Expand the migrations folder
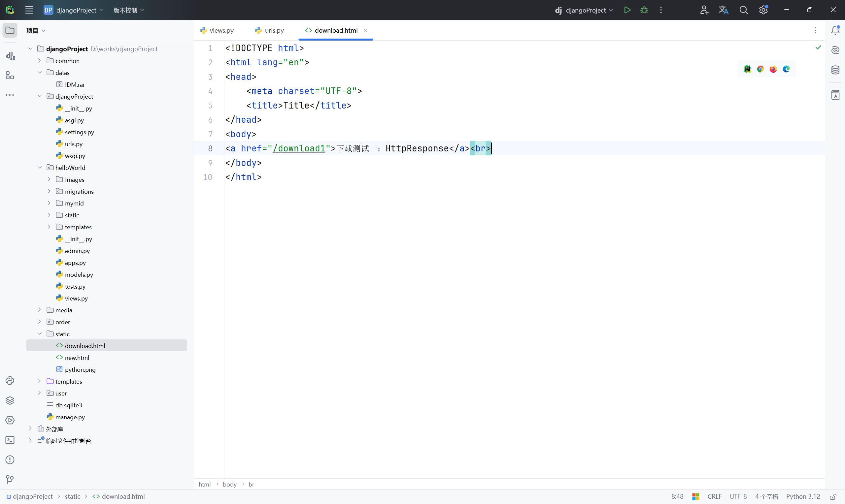This screenshot has width=845, height=504. click(49, 191)
